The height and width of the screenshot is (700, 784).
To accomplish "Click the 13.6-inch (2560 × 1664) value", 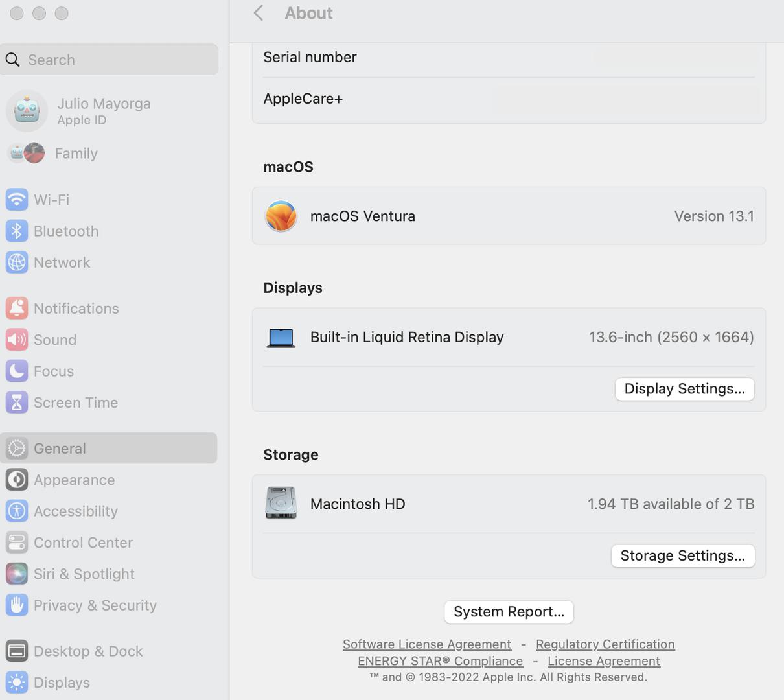I will pyautogui.click(x=671, y=337).
